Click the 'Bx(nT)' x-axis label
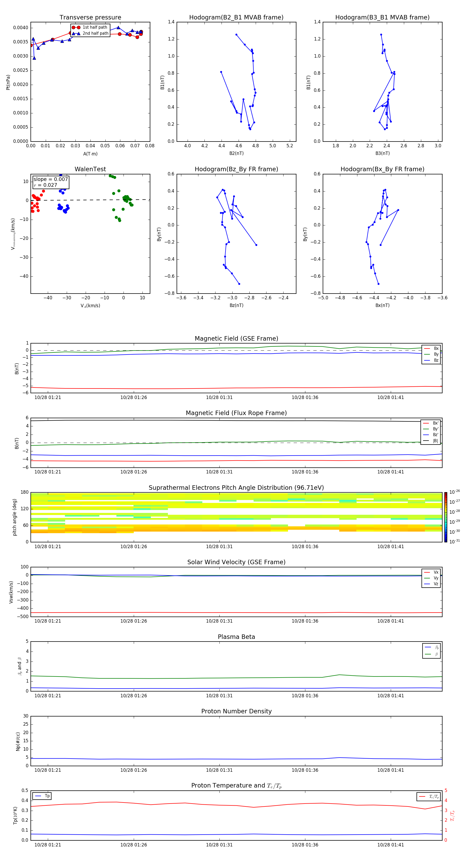Viewport: 473px width, 868px height. (382, 305)
